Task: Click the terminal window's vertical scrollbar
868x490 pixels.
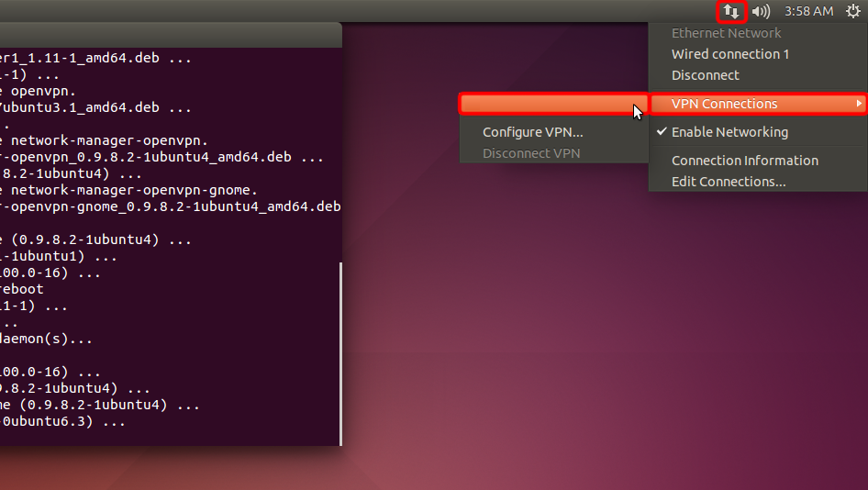Action: [x=339, y=349]
